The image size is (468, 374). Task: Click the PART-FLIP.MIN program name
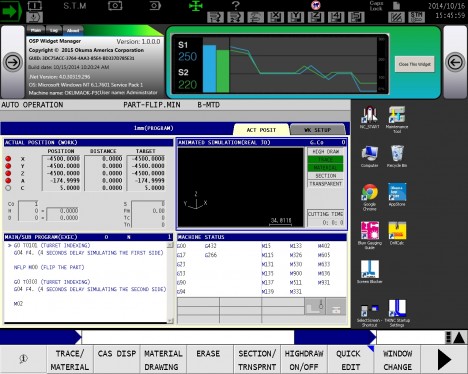pos(152,105)
